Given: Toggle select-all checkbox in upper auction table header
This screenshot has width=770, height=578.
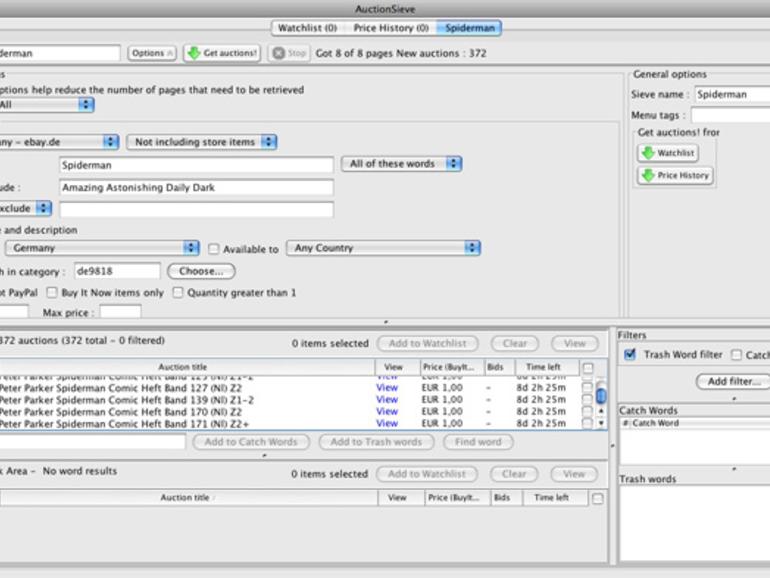Looking at the screenshot, I should pyautogui.click(x=588, y=367).
